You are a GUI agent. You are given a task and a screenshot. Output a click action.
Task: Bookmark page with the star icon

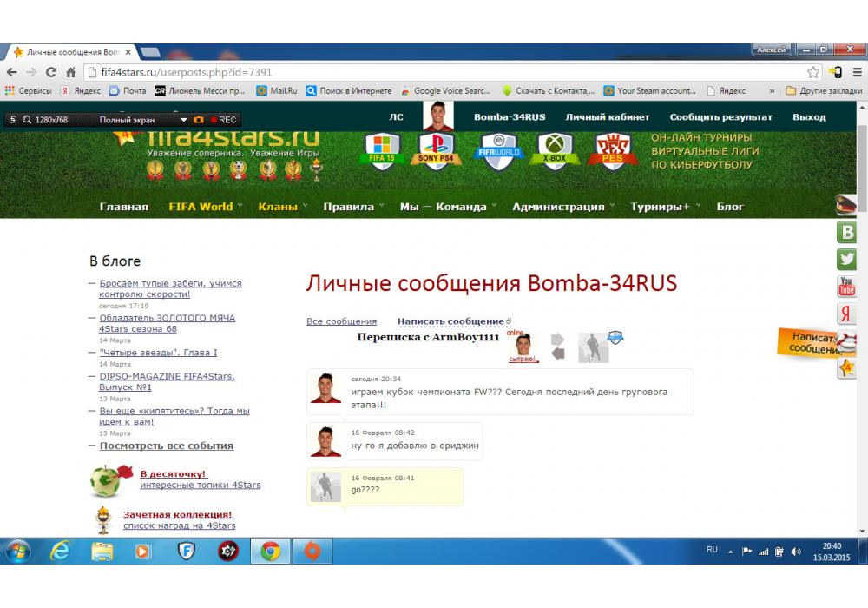[813, 73]
